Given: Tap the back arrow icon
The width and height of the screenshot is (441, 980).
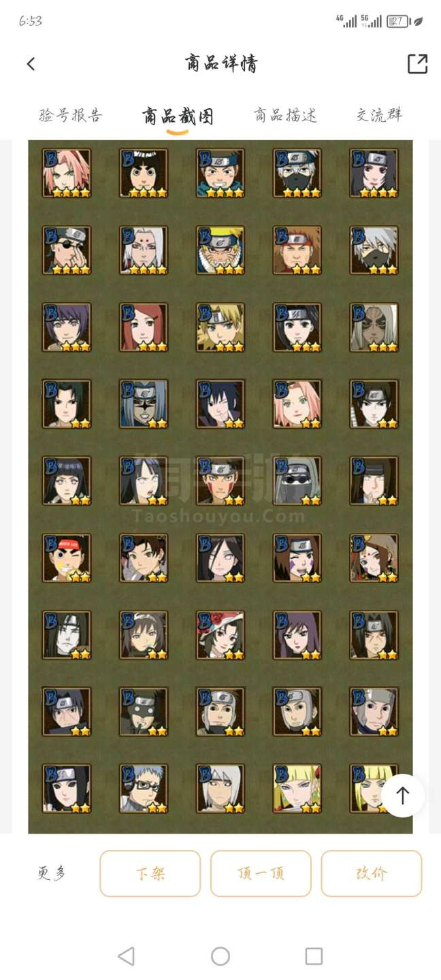Looking at the screenshot, I should (31, 64).
